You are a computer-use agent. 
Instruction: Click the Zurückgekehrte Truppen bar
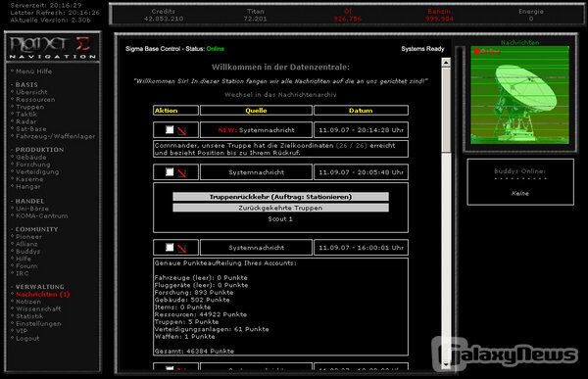click(280, 208)
